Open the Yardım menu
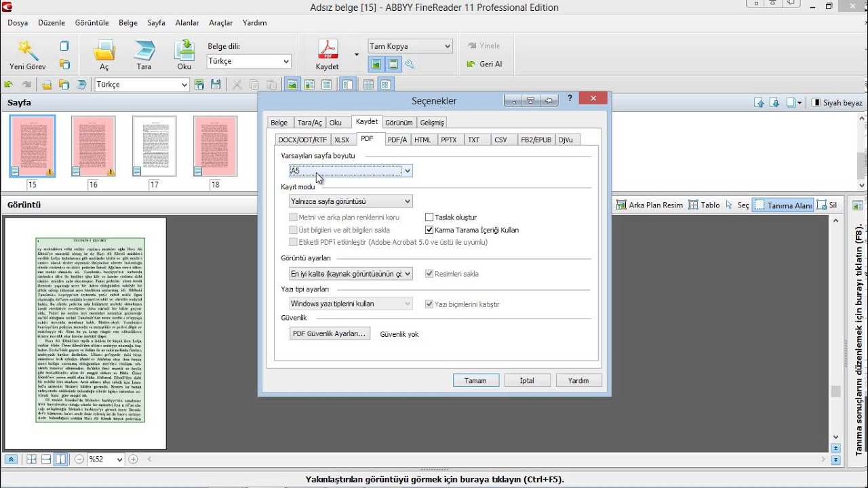 click(254, 23)
